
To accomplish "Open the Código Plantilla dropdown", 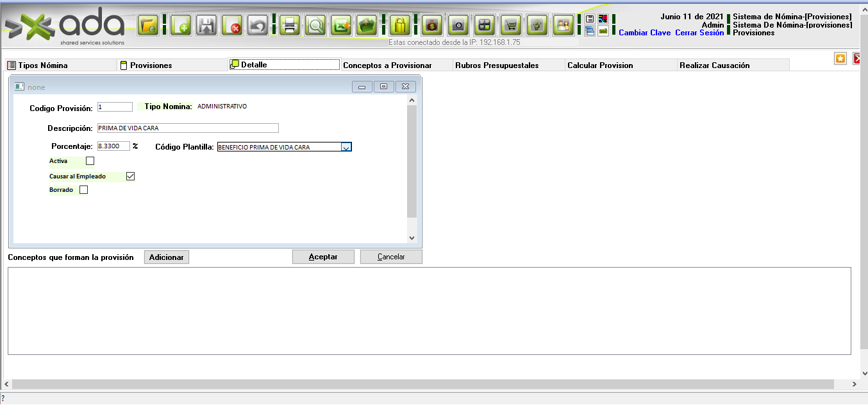I will (346, 147).
